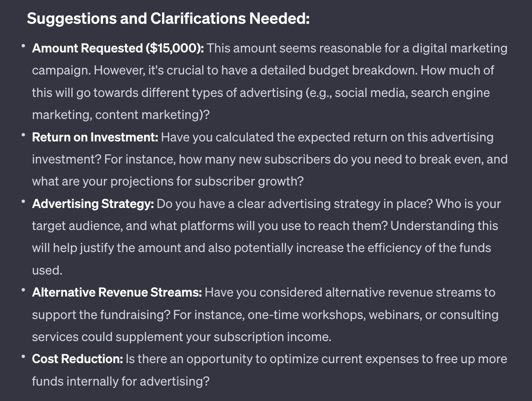Click the bold "Advertising Strategy:" label
Viewport: 532px width, 401px height.
click(93, 204)
